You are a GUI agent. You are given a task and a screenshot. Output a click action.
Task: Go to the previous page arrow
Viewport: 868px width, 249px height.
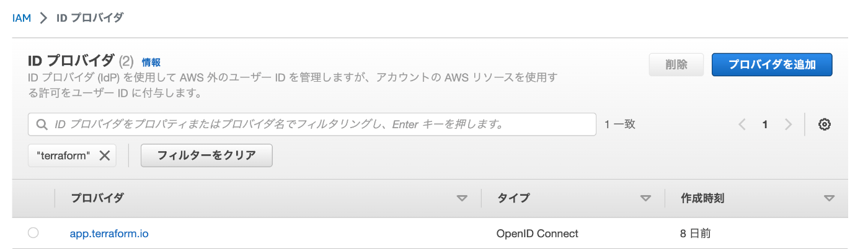pyautogui.click(x=742, y=124)
